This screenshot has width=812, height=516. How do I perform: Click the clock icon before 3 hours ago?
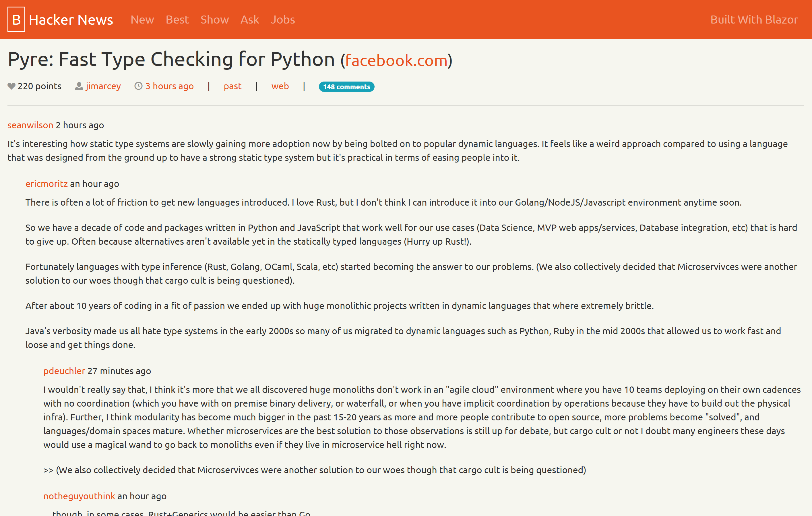point(138,86)
